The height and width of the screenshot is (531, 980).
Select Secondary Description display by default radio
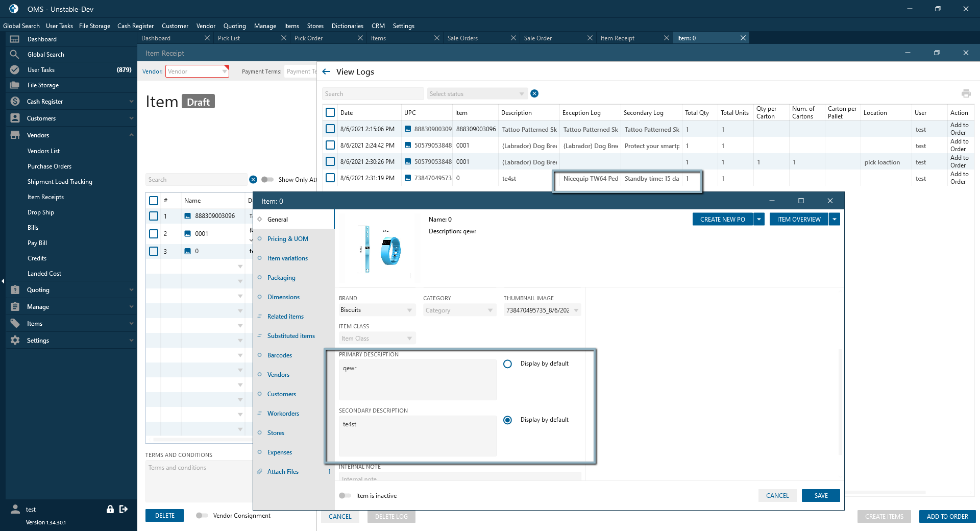click(x=507, y=420)
